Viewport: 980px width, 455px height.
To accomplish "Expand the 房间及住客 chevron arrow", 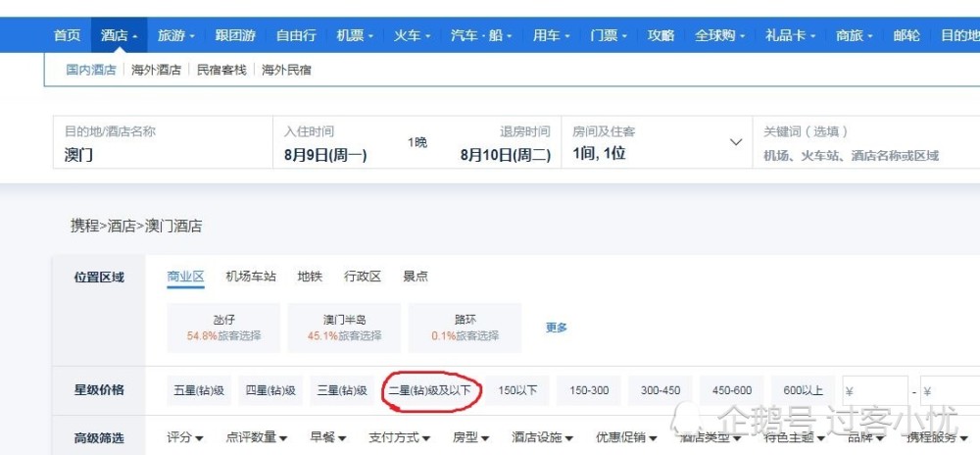I will 736,142.
